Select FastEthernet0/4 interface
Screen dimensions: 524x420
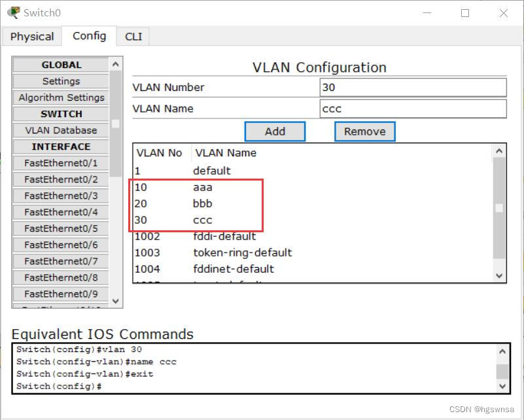point(61,212)
